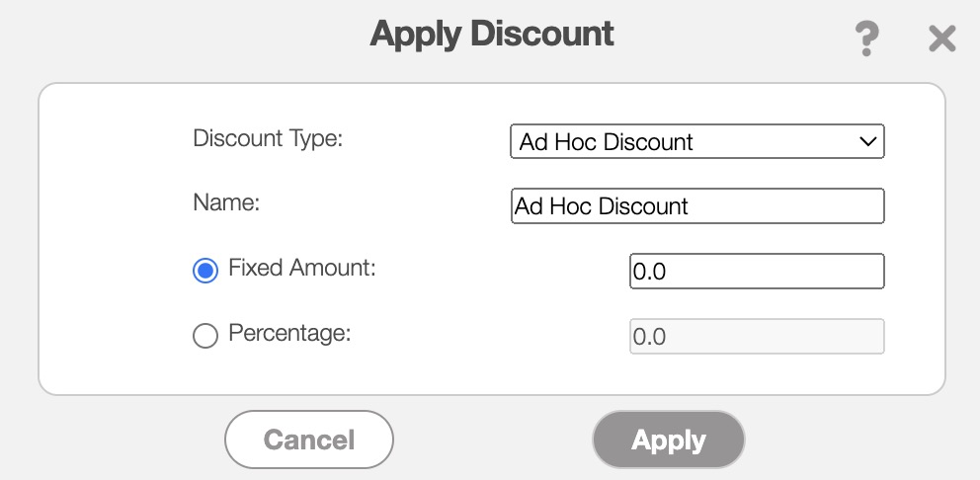Viewport: 980px width, 480px height.
Task: Click the Percentage label text
Action: click(289, 333)
